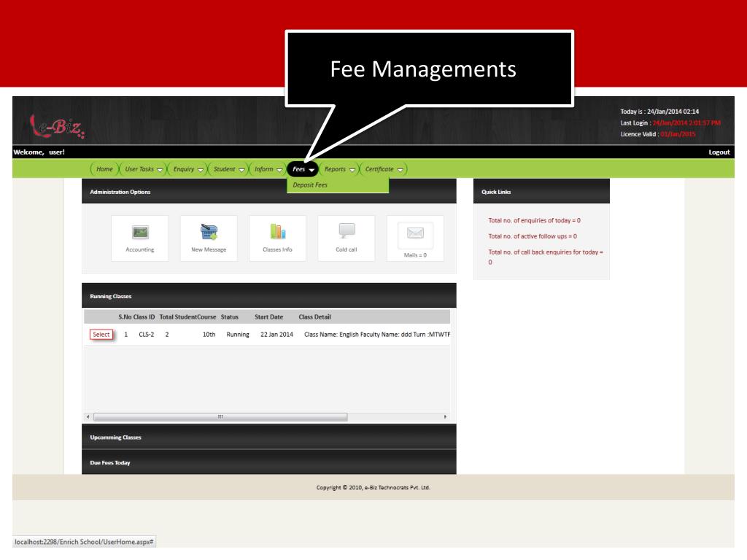Open the Inform menu
Screen dimensions: 747x560
coord(268,169)
